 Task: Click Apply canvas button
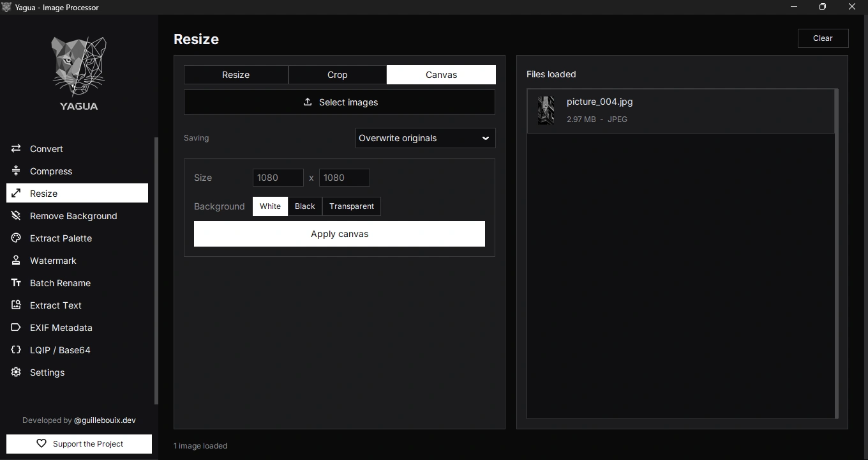pyautogui.click(x=340, y=234)
